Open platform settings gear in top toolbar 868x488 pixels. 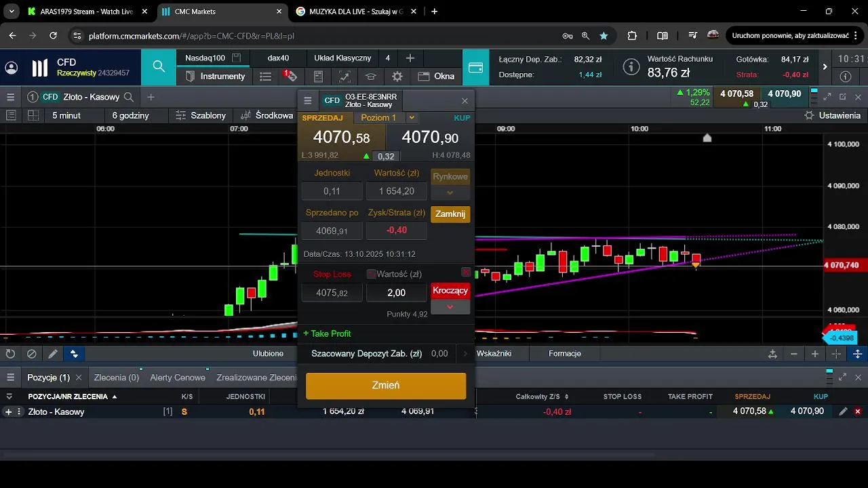[x=397, y=77]
